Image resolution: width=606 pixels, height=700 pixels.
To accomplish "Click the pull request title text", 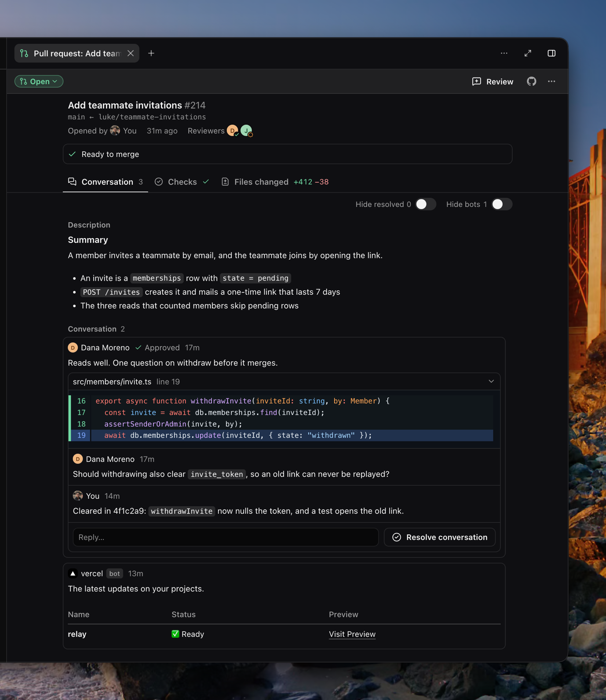I will click(125, 105).
